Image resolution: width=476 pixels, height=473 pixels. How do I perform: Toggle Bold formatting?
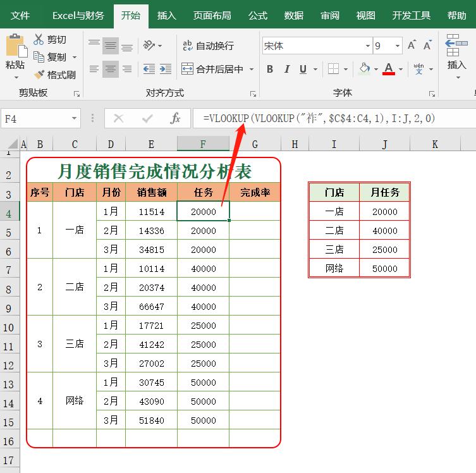click(x=270, y=69)
